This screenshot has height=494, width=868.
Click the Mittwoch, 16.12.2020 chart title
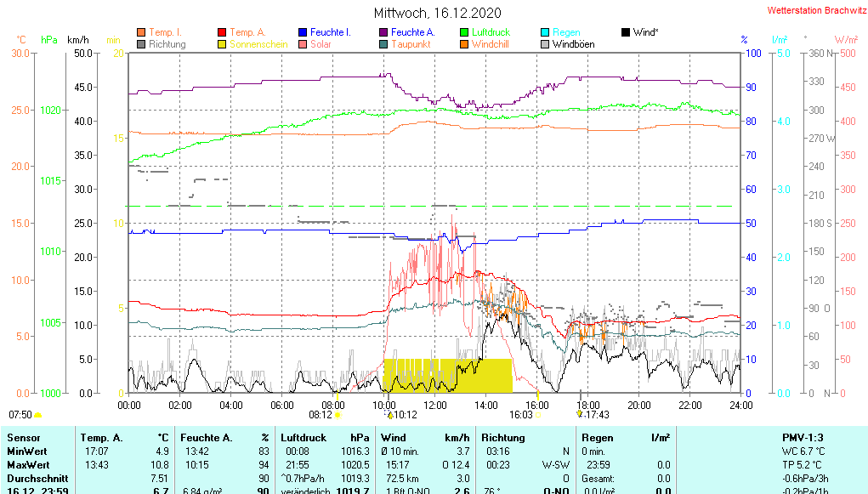click(438, 13)
